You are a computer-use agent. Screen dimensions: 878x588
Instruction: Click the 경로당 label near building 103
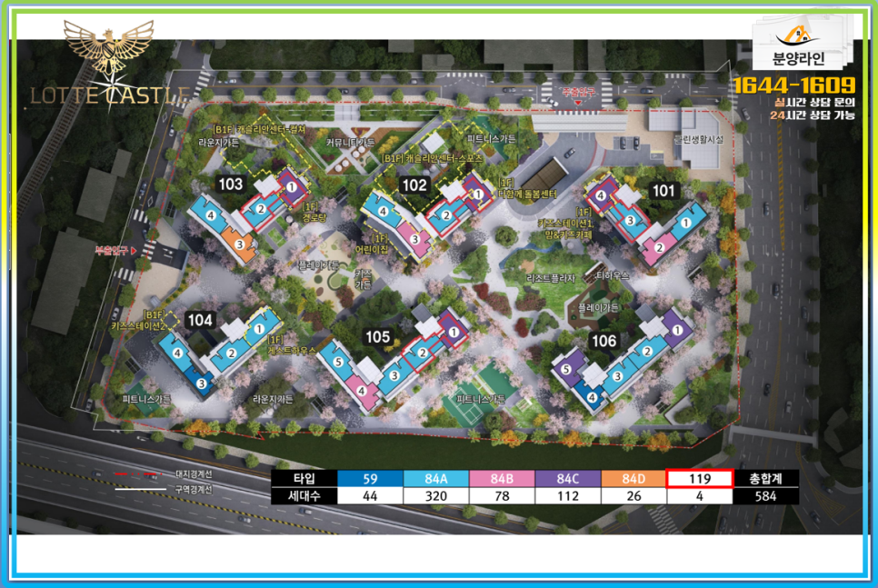(314, 217)
